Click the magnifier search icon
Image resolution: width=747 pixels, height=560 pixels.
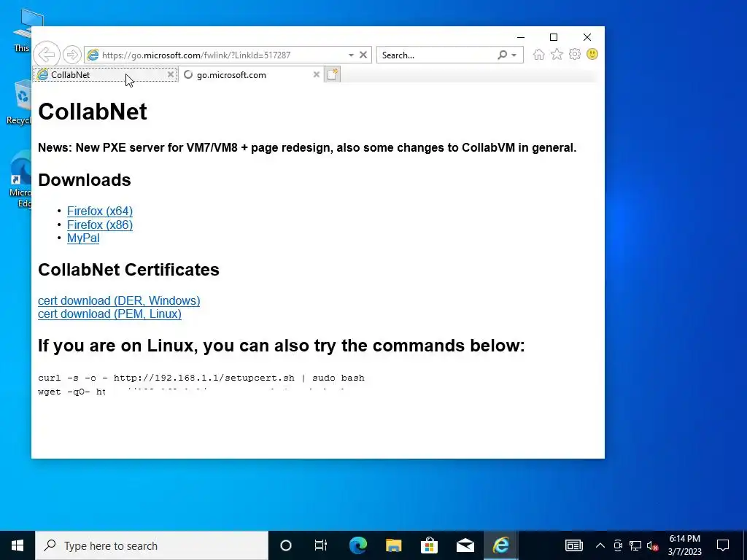[x=502, y=55]
